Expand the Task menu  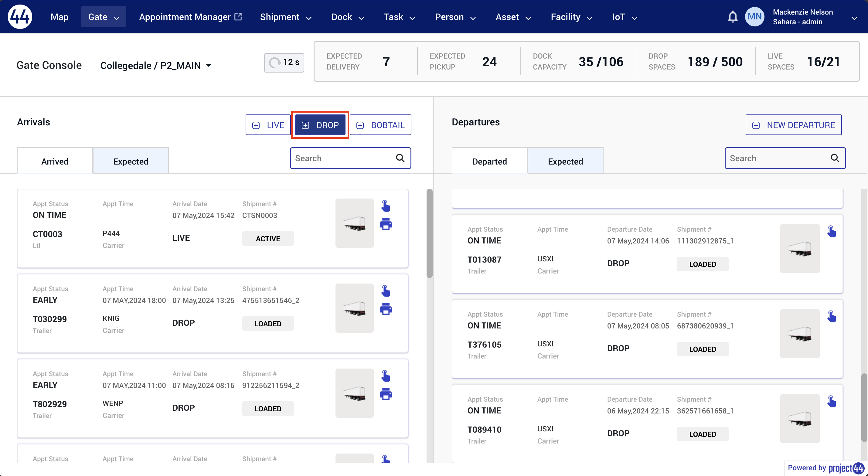[x=399, y=17]
